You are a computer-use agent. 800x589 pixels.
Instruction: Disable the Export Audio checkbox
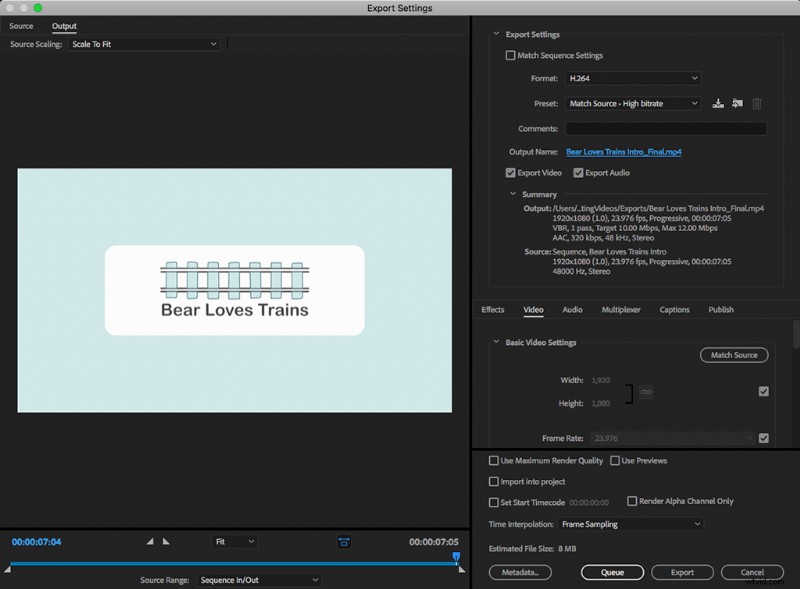pyautogui.click(x=578, y=172)
